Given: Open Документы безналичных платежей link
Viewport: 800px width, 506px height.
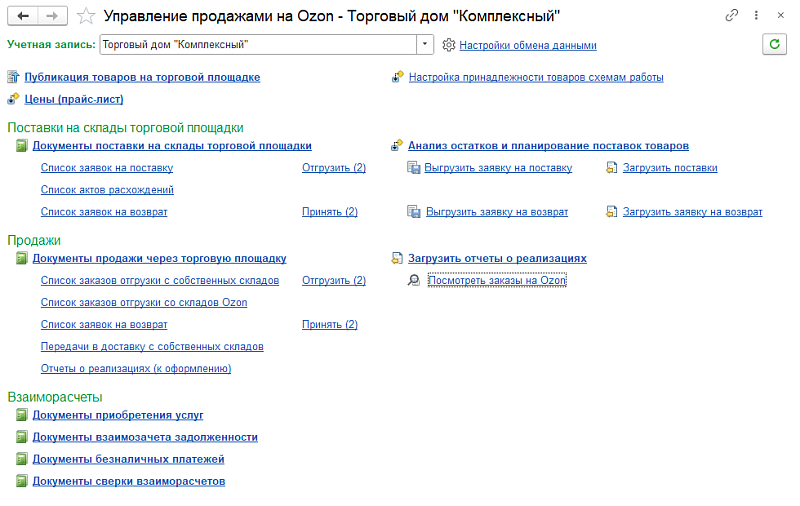Looking at the screenshot, I should (129, 459).
